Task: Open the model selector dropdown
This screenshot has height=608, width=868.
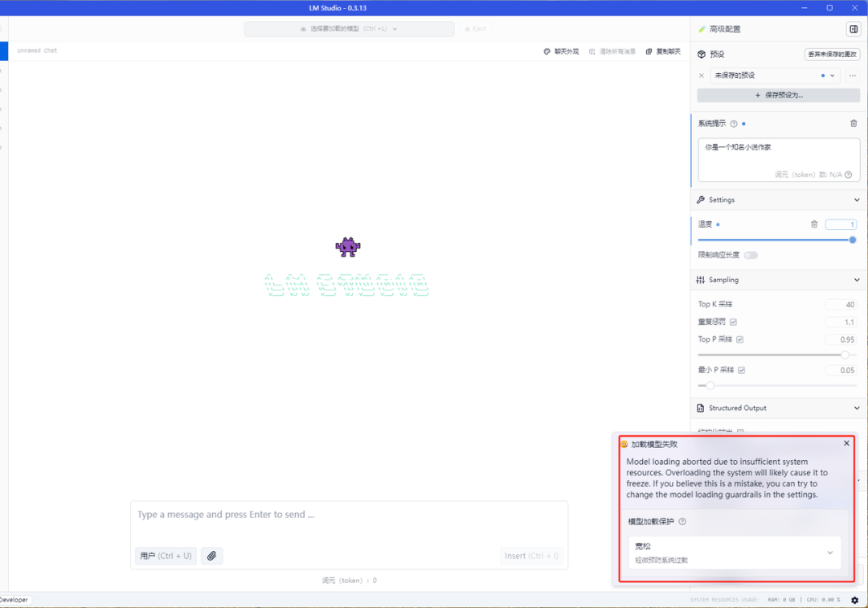Action: click(350, 29)
